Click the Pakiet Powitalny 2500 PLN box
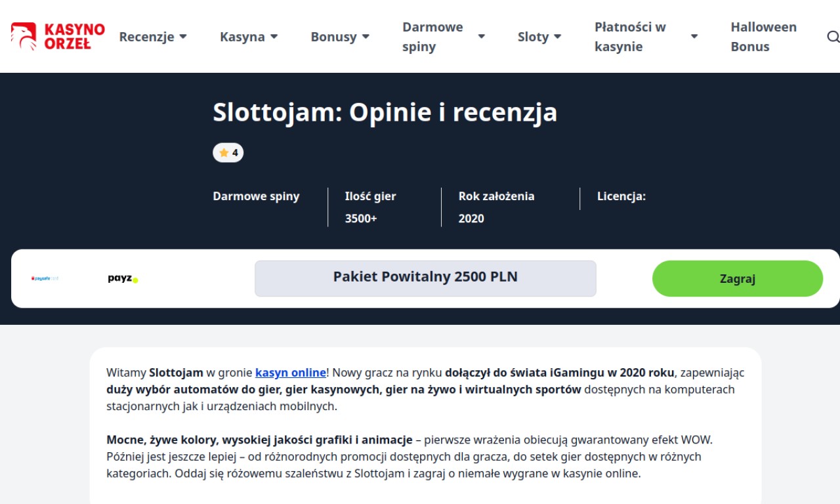Viewport: 840px width, 504px height. coord(425,278)
